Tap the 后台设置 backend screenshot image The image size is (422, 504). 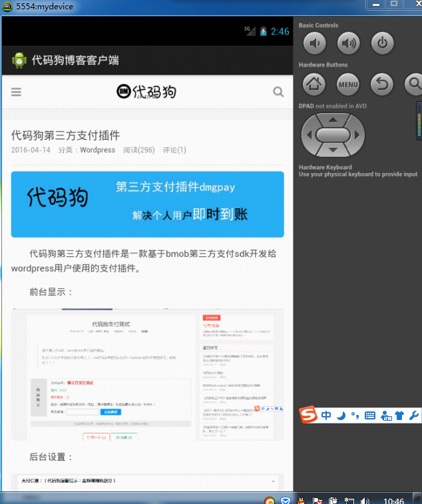tap(148, 482)
